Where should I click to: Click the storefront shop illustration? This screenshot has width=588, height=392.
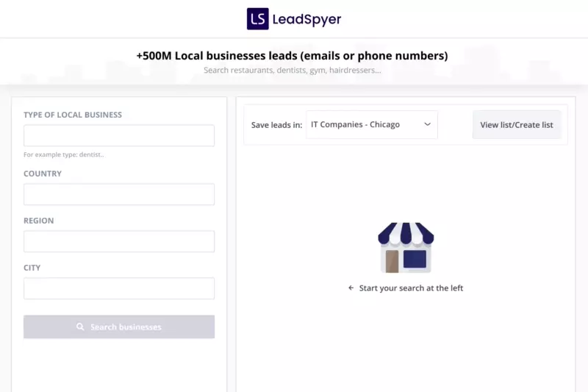(406, 248)
